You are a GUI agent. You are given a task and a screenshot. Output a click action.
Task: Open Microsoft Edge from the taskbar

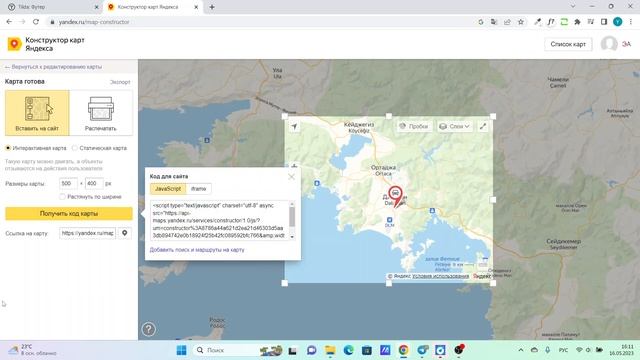point(348,350)
